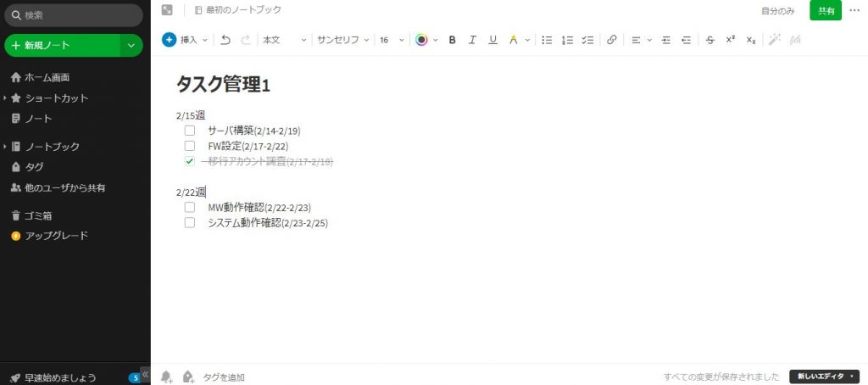
Task: Click the green 共有 button
Action: tap(826, 10)
